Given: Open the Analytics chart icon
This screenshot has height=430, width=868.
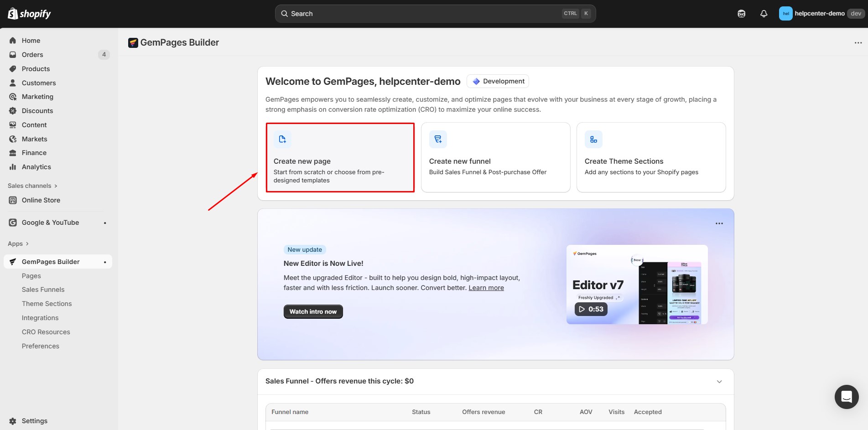Looking at the screenshot, I should [x=13, y=166].
